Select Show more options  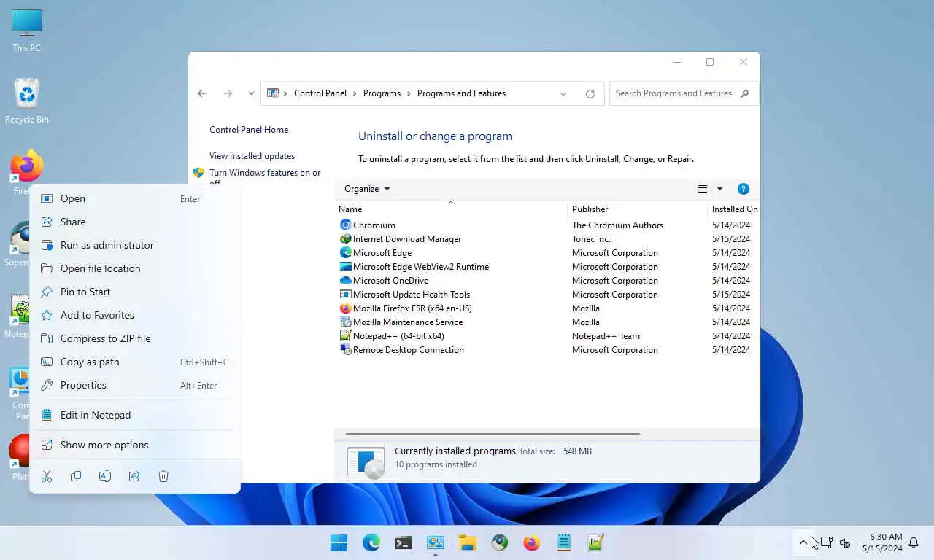135,445
